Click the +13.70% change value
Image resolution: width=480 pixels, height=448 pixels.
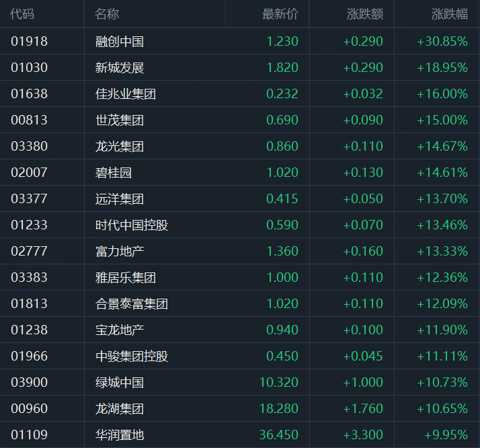tap(442, 198)
